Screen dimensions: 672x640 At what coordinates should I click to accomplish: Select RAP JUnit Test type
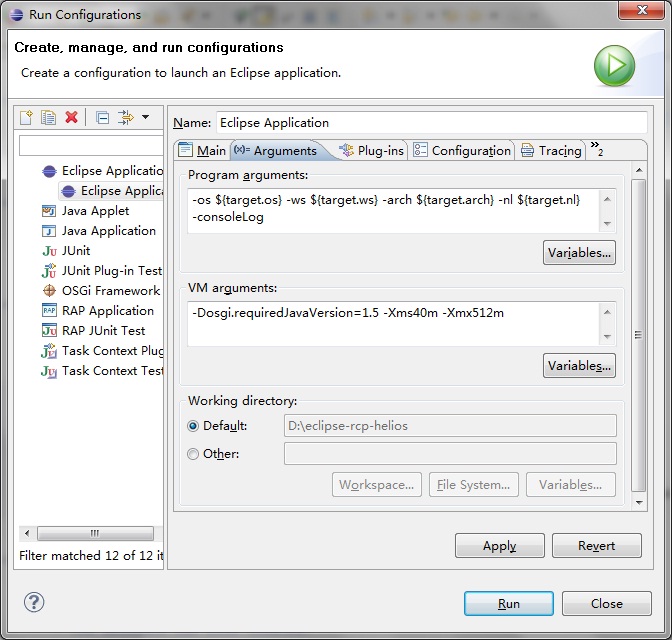coord(93,331)
